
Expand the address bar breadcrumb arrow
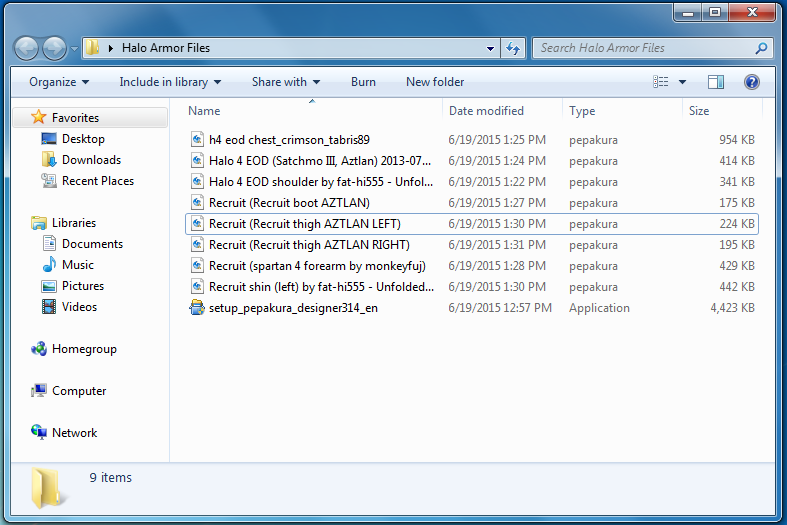pyautogui.click(x=110, y=48)
